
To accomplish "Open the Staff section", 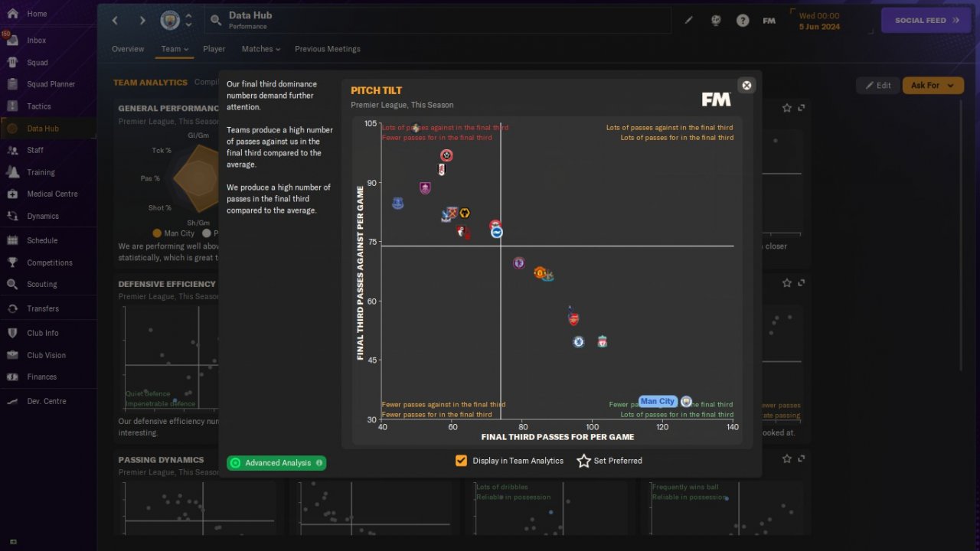I will pos(35,150).
